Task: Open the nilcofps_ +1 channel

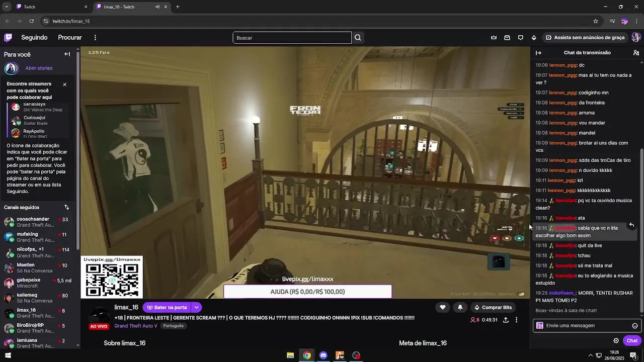Action: (39, 252)
